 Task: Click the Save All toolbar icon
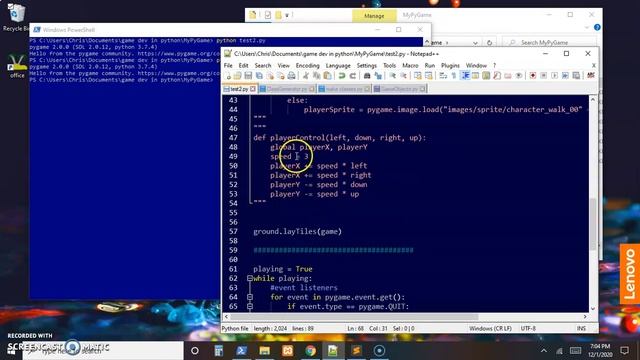point(259,76)
